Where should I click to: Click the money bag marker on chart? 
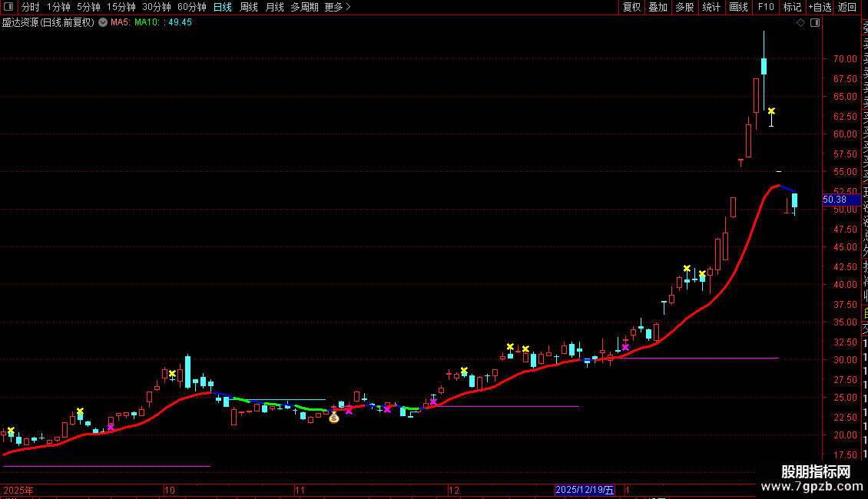334,418
